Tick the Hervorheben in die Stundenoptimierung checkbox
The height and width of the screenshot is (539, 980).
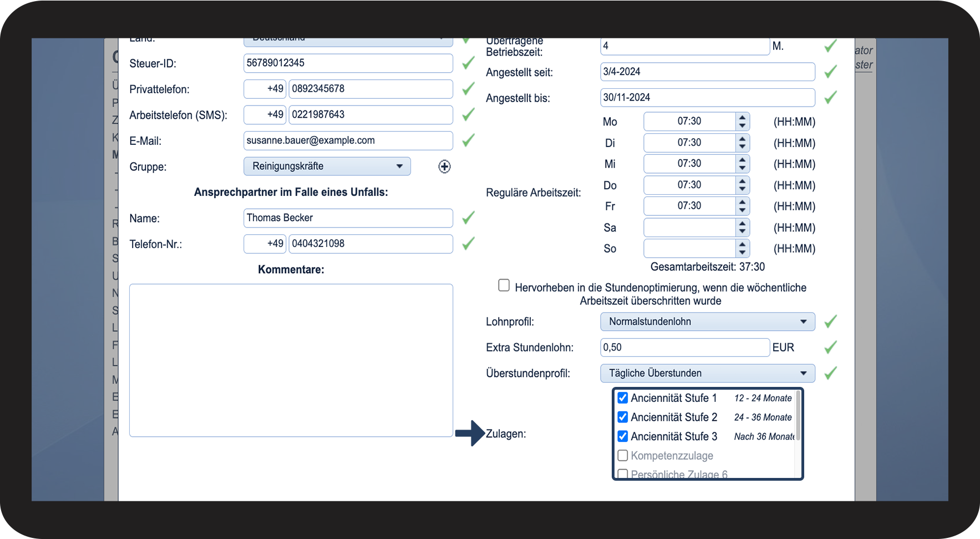(504, 285)
